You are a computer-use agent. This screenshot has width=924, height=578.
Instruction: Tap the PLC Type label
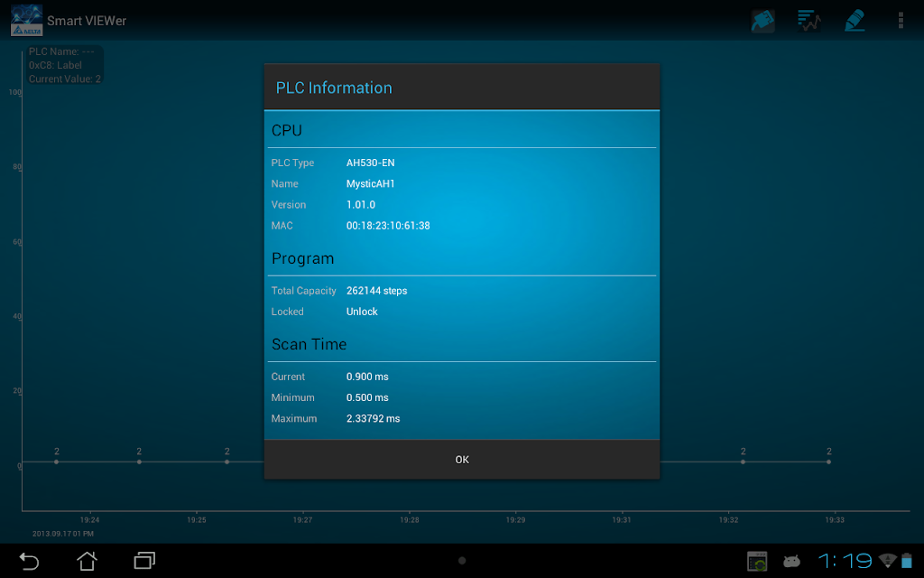[x=292, y=163]
